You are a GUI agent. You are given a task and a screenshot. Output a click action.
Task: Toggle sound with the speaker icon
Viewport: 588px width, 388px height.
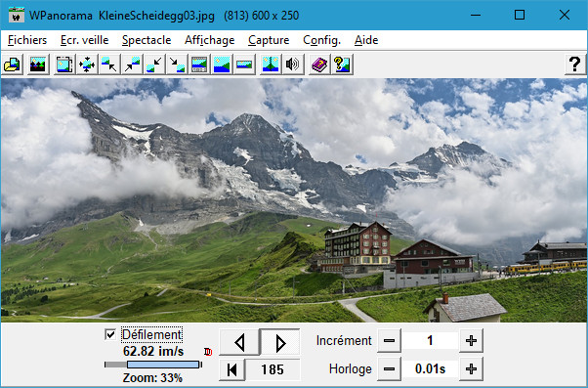(293, 65)
